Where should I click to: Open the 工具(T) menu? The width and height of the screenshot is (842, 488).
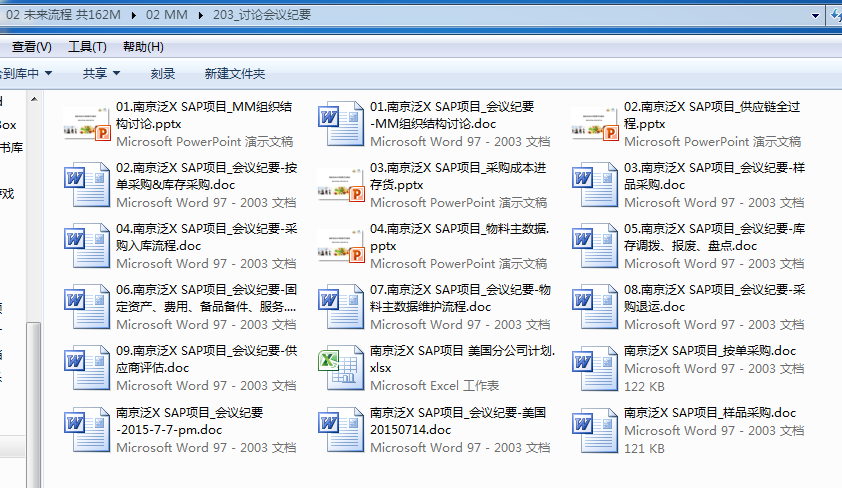click(x=87, y=47)
